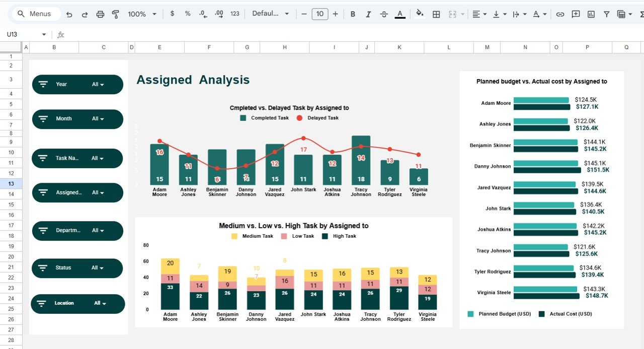Insert a link using the toolbar icon
The image size is (644, 349).
560,14
